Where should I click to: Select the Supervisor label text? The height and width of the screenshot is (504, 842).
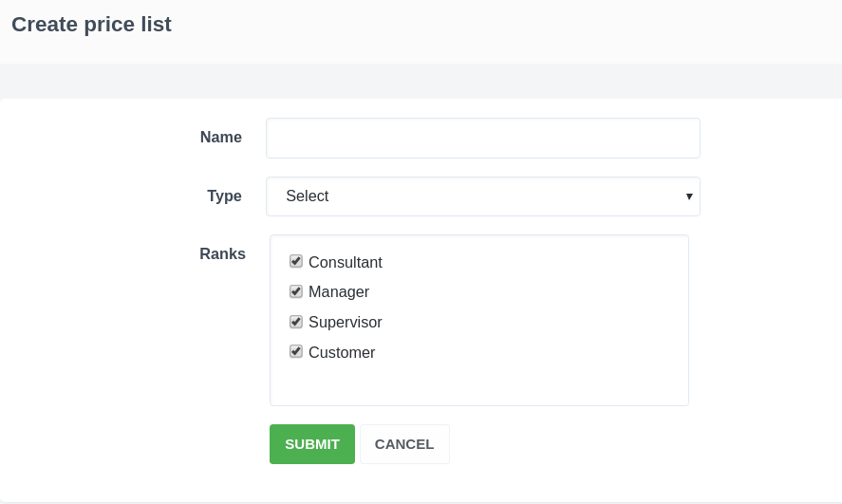pyautogui.click(x=346, y=323)
